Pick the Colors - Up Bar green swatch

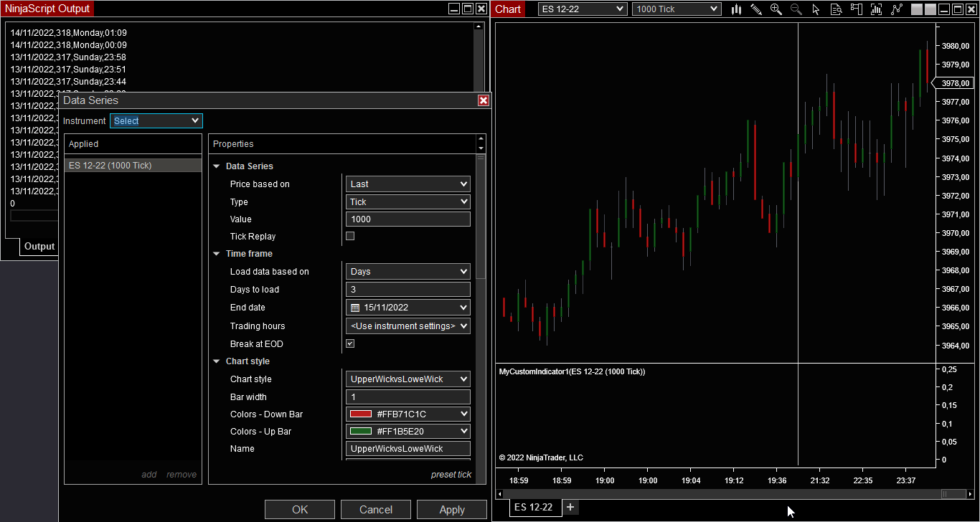pos(361,432)
